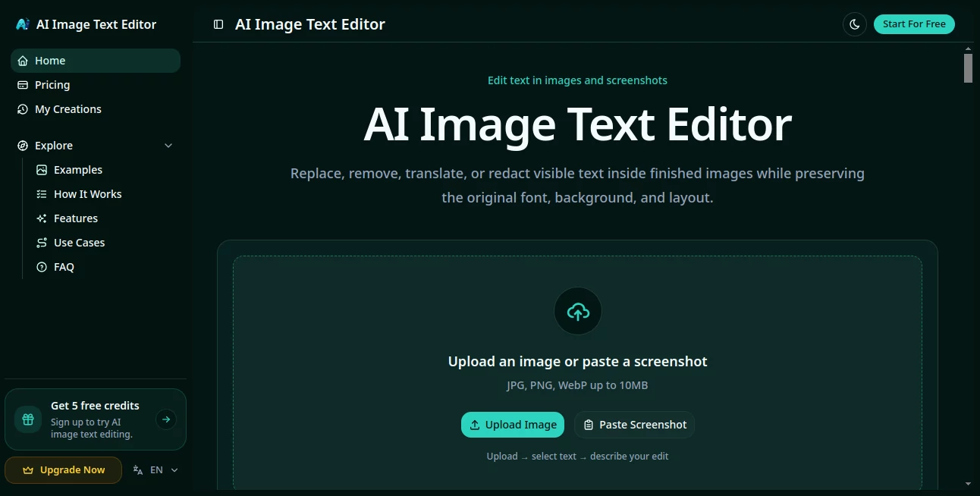Open the Home menu item
980x496 pixels.
(96, 61)
